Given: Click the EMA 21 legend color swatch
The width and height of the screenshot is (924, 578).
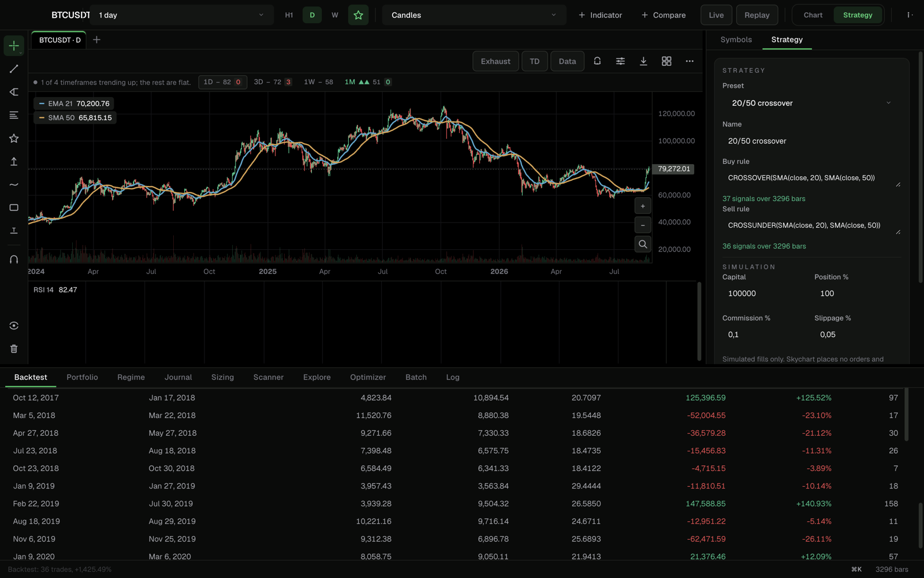Looking at the screenshot, I should coord(42,103).
